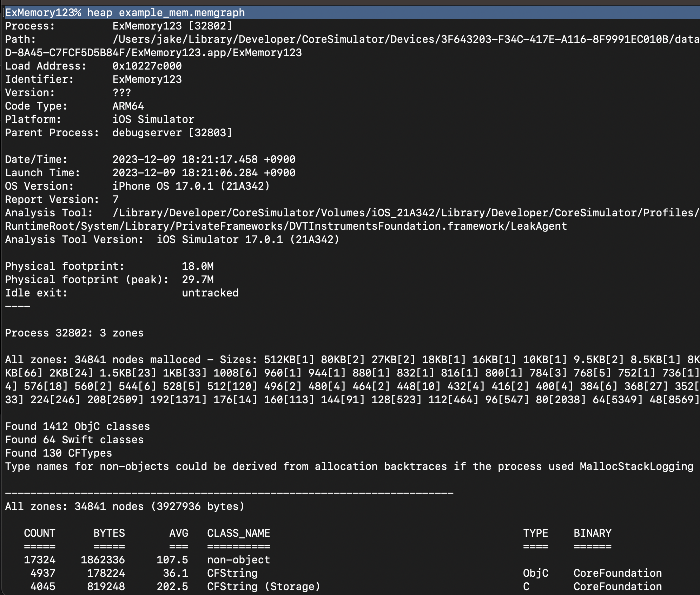Click "Found 64 Swift classes" line
The height and width of the screenshot is (595, 700).
pos(74,440)
